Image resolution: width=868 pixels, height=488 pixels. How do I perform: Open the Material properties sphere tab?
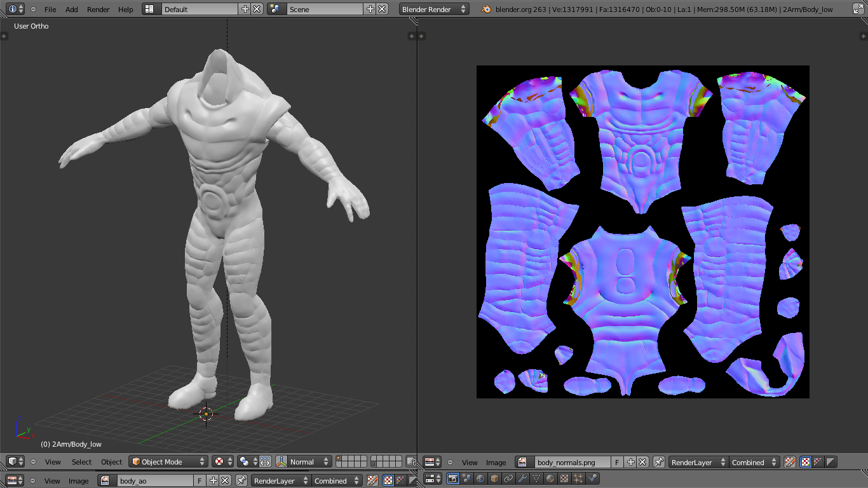pos(551,478)
